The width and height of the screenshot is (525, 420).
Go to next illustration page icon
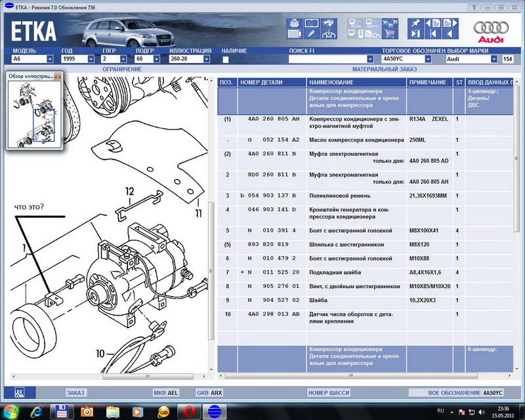click(x=450, y=23)
